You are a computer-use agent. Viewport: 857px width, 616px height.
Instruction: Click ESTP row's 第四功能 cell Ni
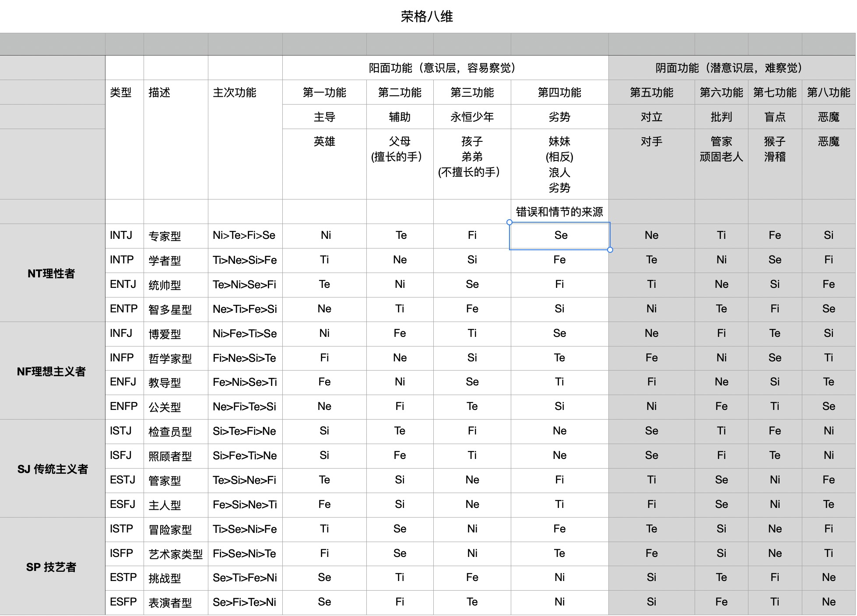click(x=559, y=577)
